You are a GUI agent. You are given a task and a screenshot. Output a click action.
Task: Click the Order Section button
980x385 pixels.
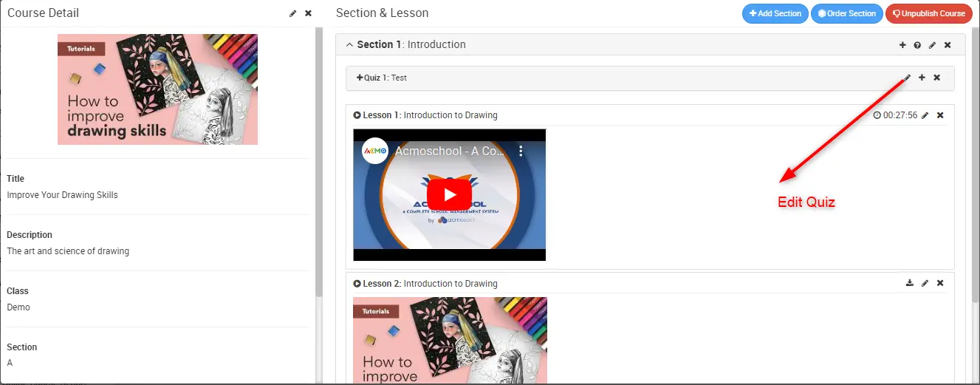click(847, 13)
